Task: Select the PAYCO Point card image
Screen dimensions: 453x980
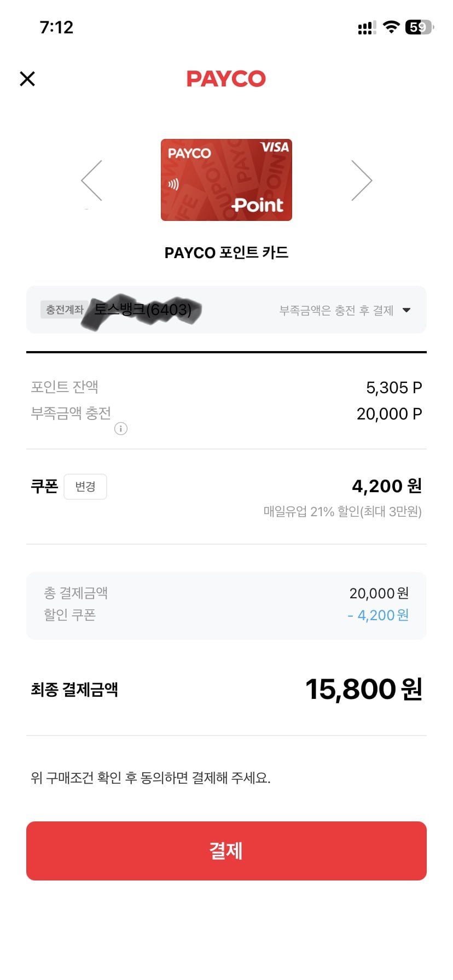Action: tap(226, 180)
